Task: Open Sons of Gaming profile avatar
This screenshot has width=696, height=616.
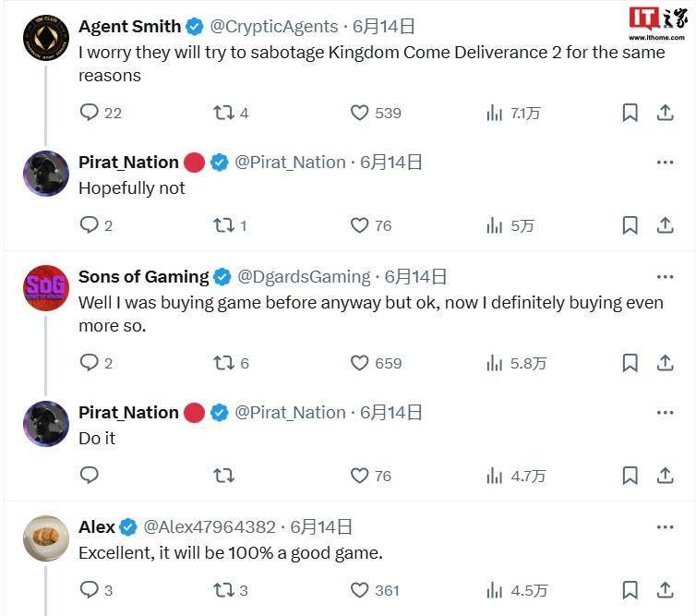Action: 46,287
